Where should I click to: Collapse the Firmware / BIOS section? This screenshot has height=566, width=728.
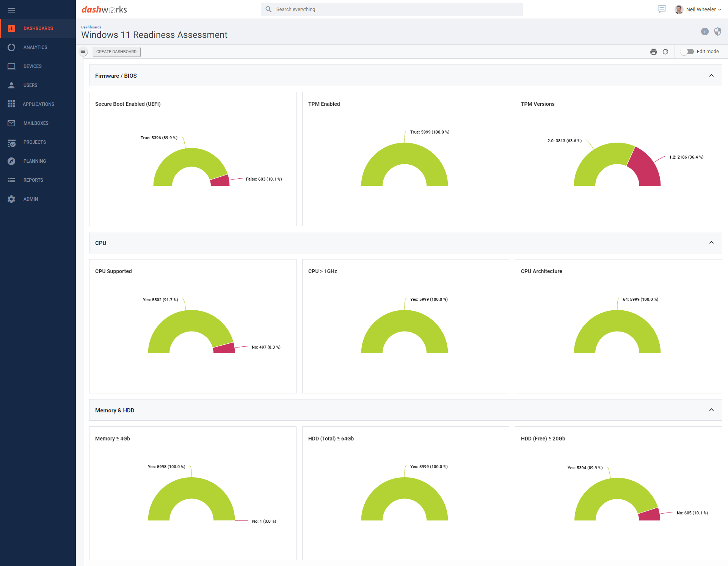[711, 75]
